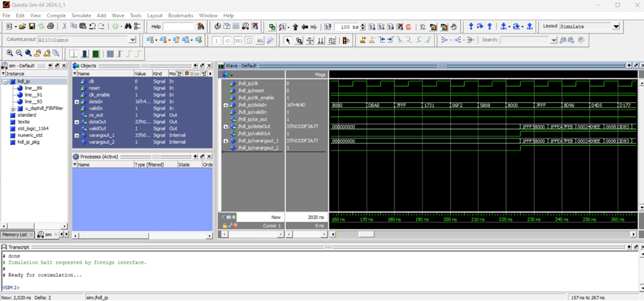Select the arrow pointer Select mode tool
Image resolution: width=644 pixels, height=301 pixels.
[x=288, y=40]
